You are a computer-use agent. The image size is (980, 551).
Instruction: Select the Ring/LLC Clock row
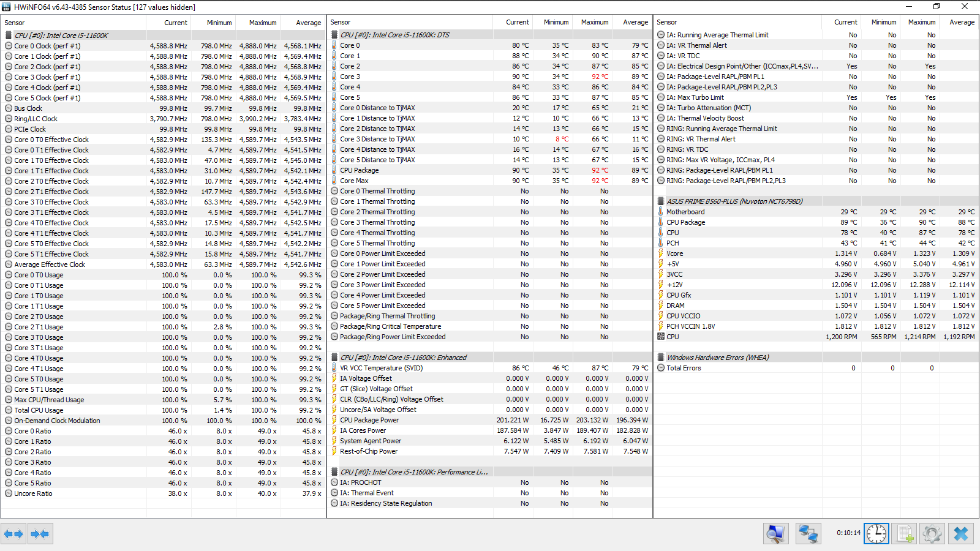163,119
